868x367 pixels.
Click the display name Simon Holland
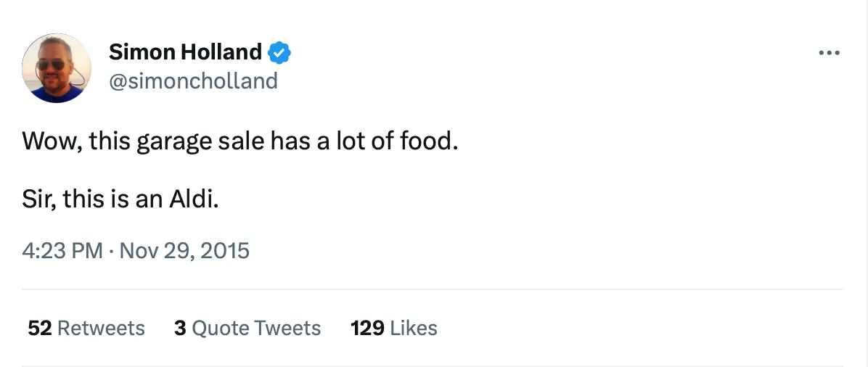click(x=185, y=52)
